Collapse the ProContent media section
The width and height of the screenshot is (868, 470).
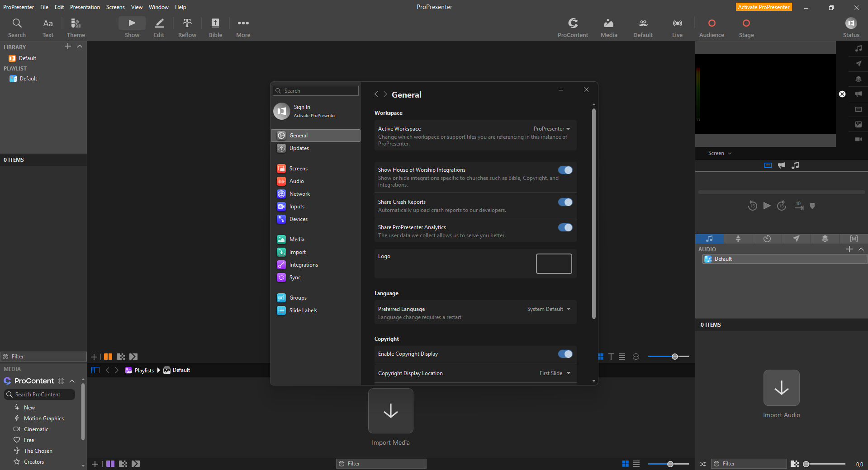point(72,381)
